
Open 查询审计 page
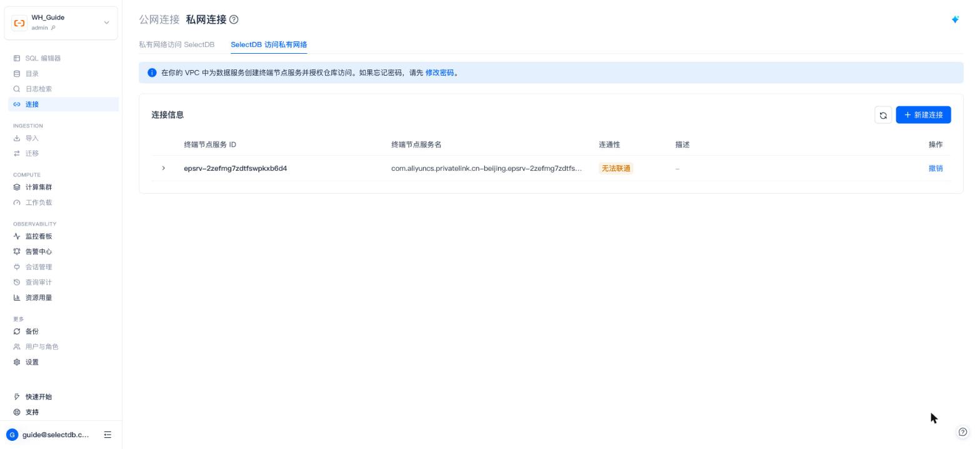click(38, 282)
